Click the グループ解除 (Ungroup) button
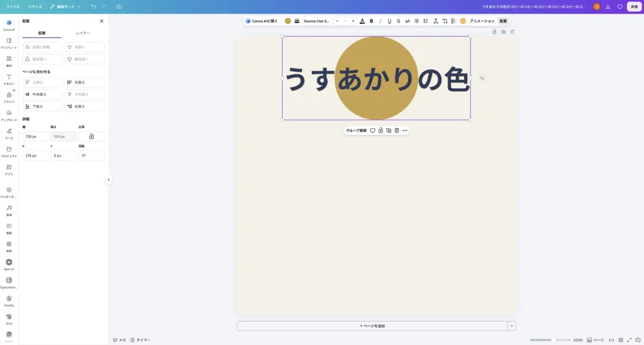Viewport: 644px width, 345px height. point(356,131)
